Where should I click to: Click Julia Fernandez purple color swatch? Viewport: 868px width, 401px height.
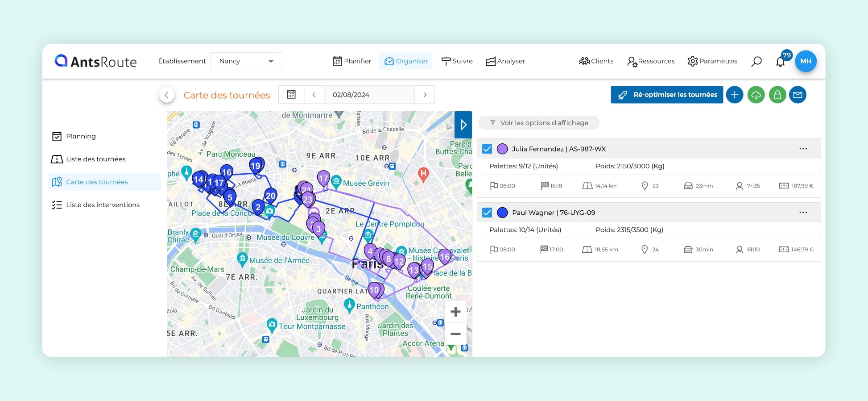tap(502, 149)
